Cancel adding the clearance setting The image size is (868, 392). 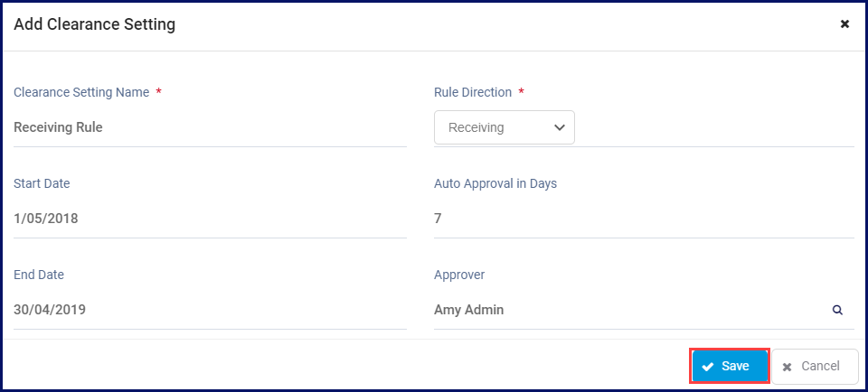coord(814,366)
